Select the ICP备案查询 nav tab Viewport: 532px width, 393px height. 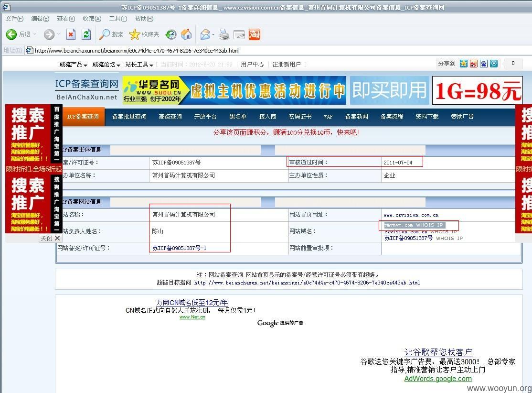pyautogui.click(x=83, y=117)
